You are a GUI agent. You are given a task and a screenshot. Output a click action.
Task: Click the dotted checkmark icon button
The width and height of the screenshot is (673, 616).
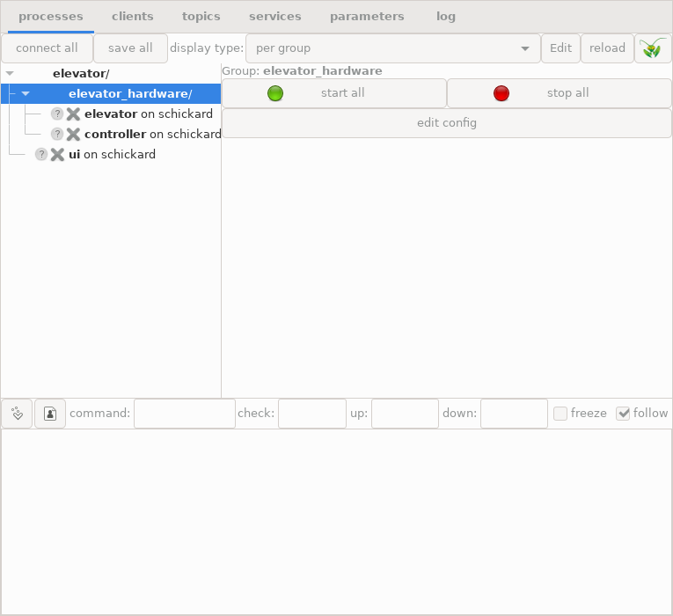coord(17,414)
